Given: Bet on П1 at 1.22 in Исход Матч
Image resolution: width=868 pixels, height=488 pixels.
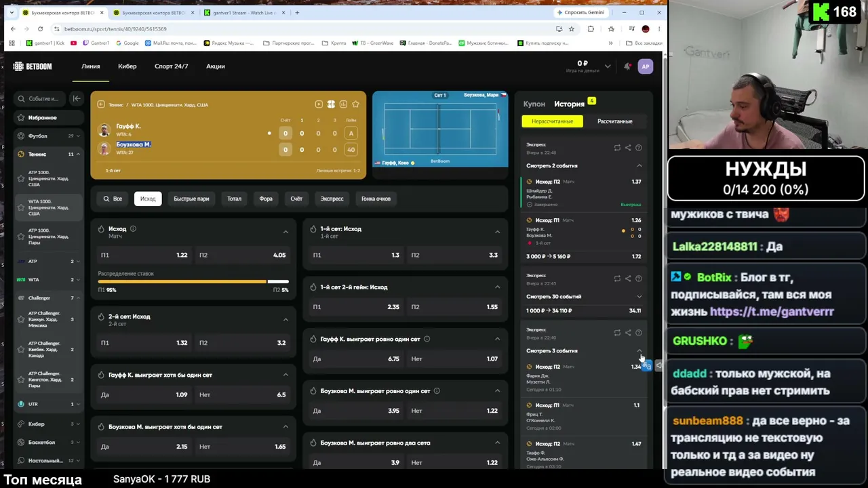Looking at the screenshot, I should click(144, 255).
